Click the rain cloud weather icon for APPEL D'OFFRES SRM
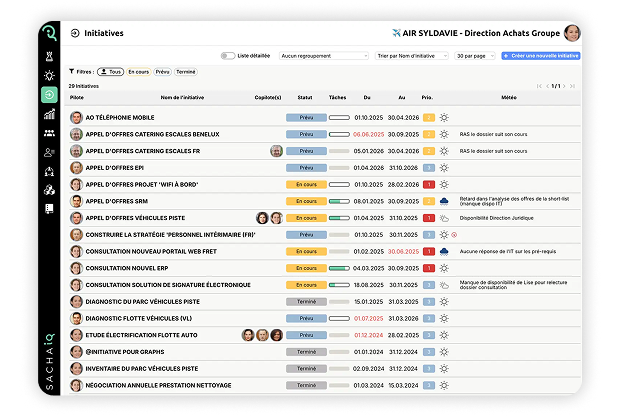The image size is (620, 416). coord(444,201)
